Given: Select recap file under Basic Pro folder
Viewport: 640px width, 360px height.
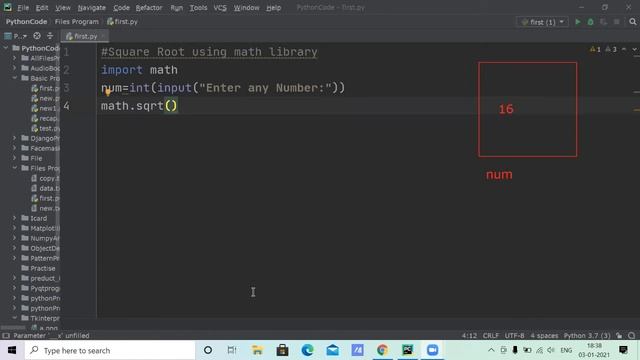Looking at the screenshot, I should click(x=45, y=118).
